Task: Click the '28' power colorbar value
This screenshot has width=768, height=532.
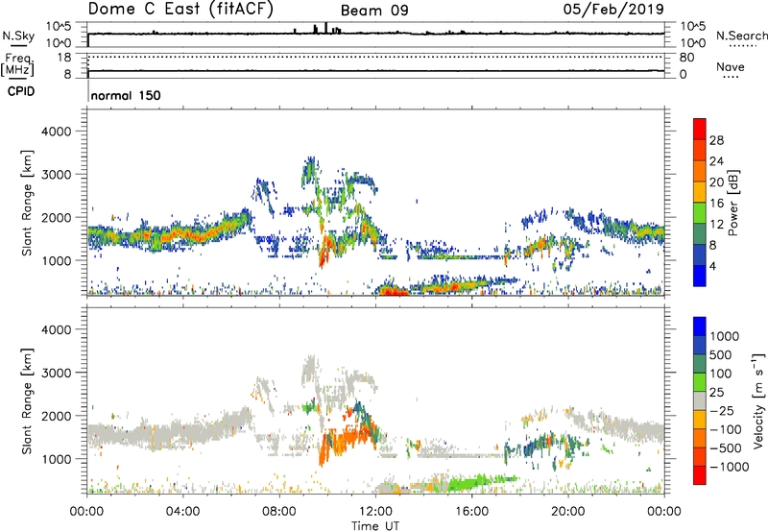Action: [716, 140]
